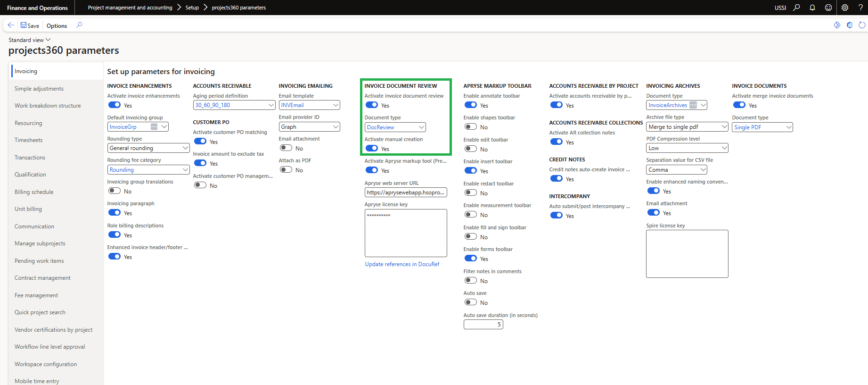The width and height of the screenshot is (868, 385).
Task: Click the help question mark icon
Action: click(x=860, y=8)
